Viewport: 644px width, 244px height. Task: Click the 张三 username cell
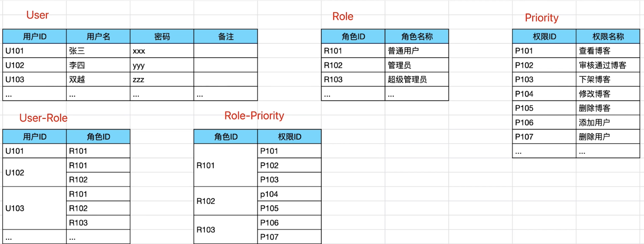point(98,51)
